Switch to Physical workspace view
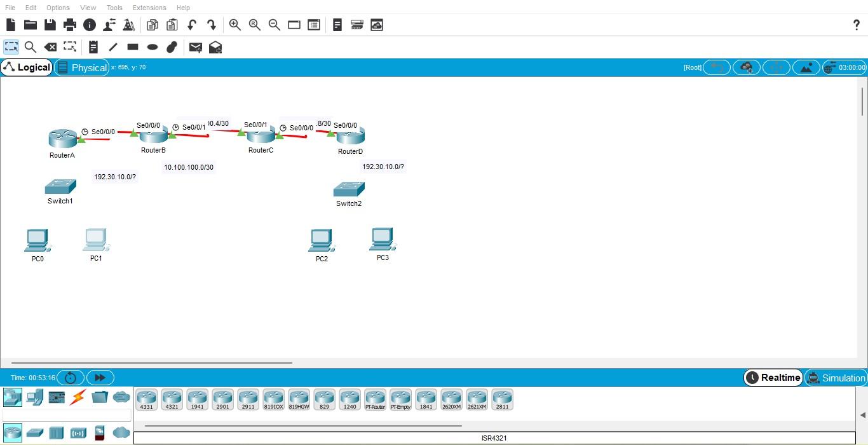Screen dimensions: 868x445 coord(81,67)
